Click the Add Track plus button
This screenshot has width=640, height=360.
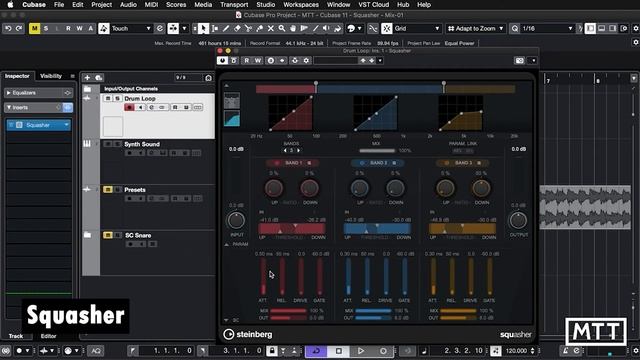87,78
